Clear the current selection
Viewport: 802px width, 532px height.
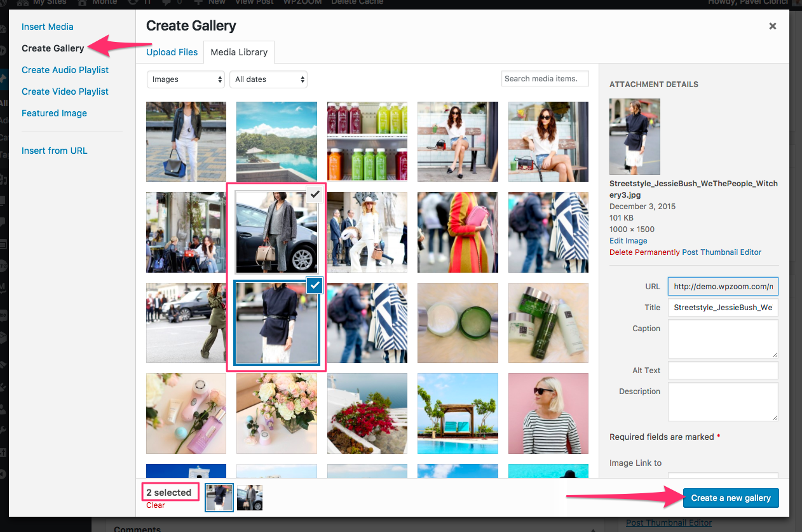coord(155,505)
